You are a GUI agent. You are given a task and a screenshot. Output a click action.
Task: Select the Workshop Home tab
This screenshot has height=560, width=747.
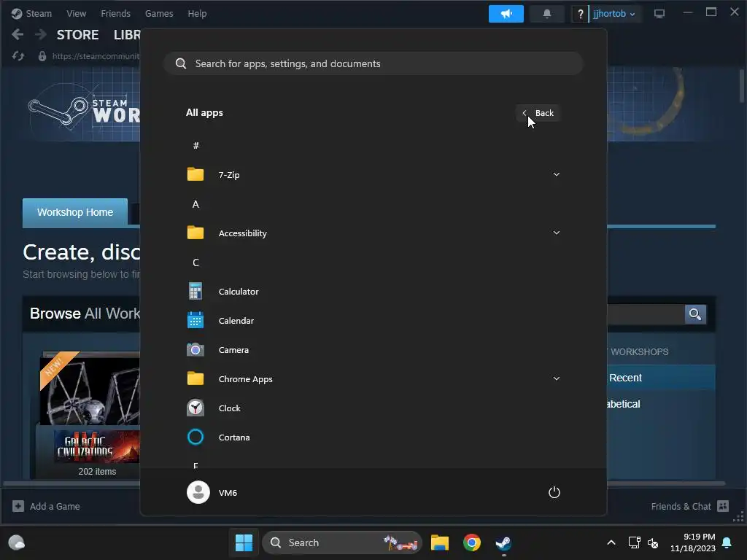pos(75,212)
